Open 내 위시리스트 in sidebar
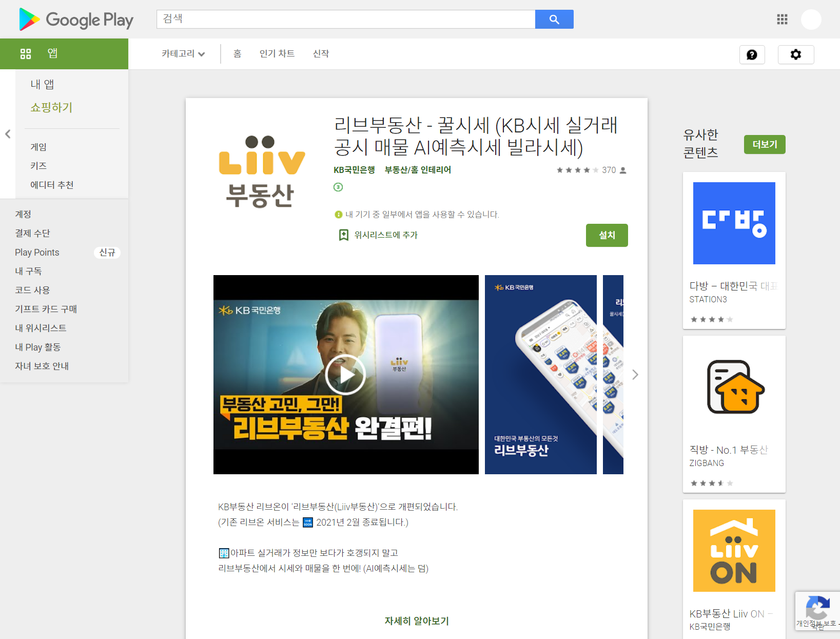 pyautogui.click(x=41, y=328)
